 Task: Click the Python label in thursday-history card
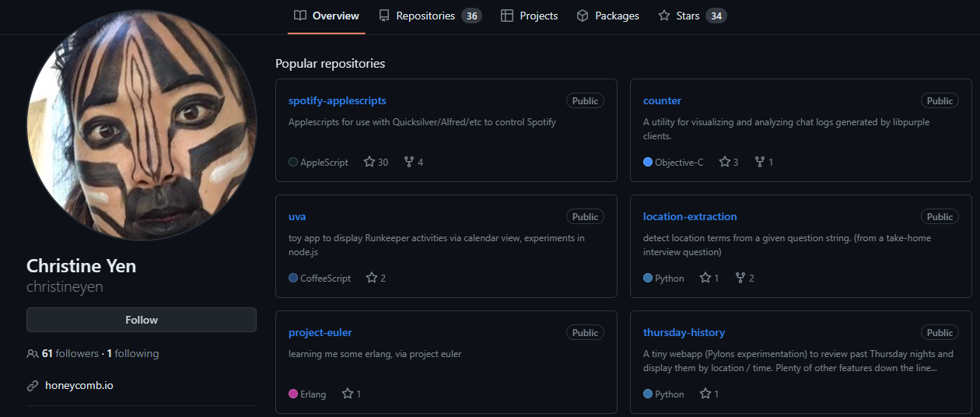[670, 394]
